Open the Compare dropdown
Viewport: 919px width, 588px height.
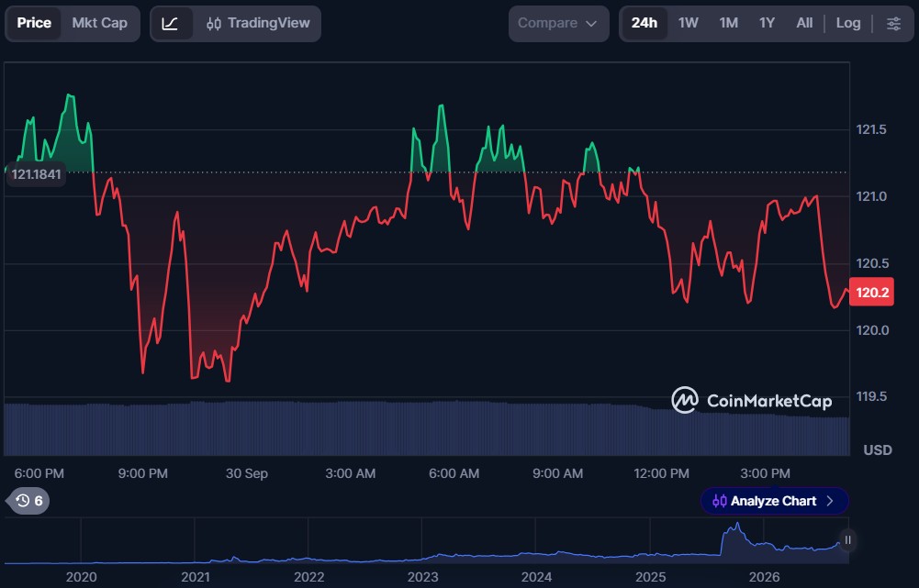point(558,24)
